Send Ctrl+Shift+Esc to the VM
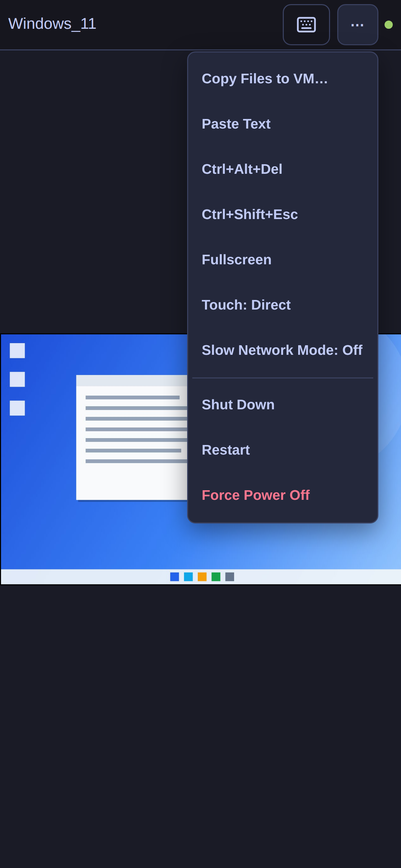 pyautogui.click(x=283, y=215)
